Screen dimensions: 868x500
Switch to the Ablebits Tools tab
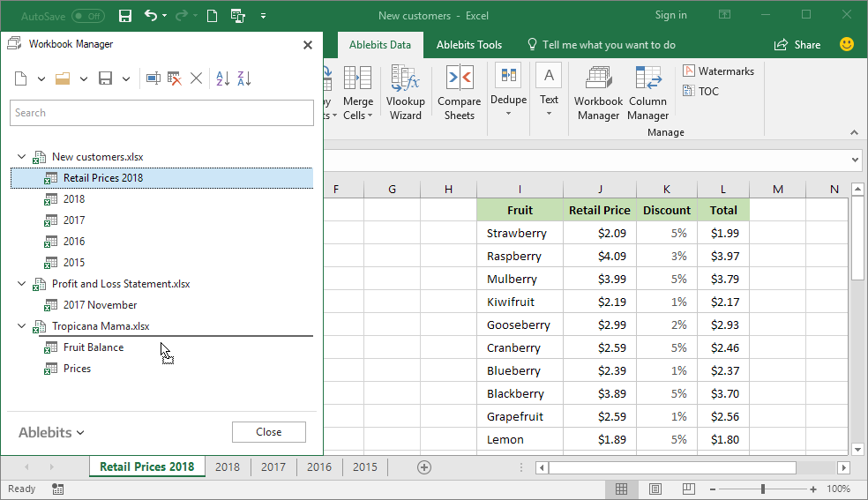point(468,45)
